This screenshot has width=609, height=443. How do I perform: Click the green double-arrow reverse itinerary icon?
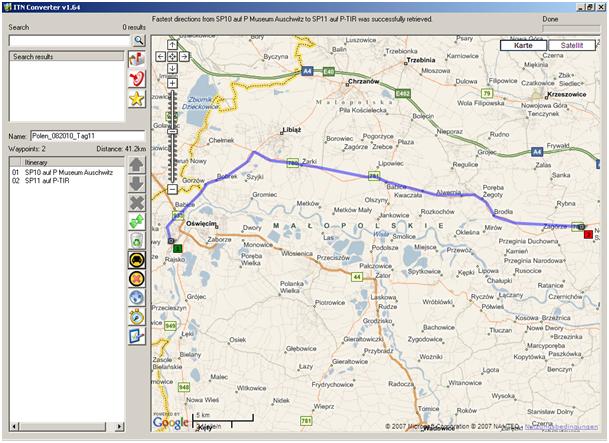[137, 222]
